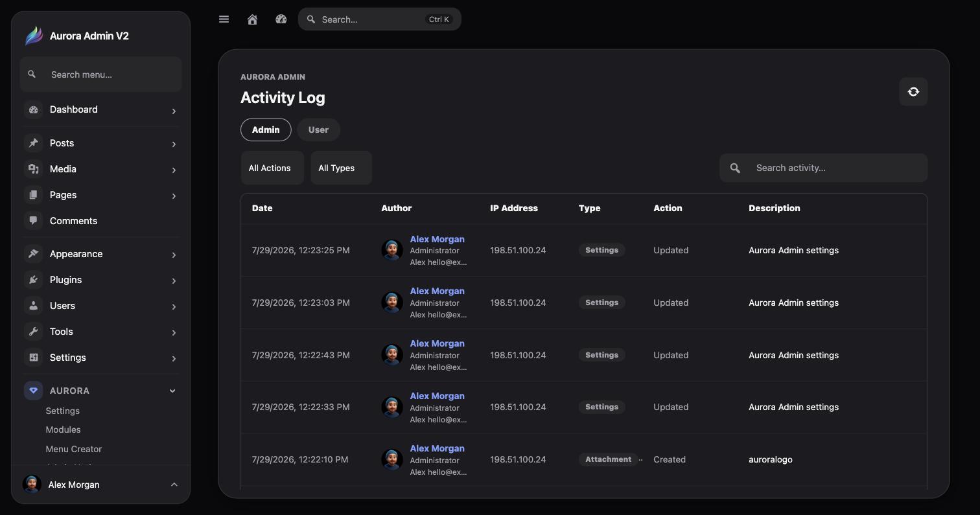Focus the Search menu field

(100, 74)
